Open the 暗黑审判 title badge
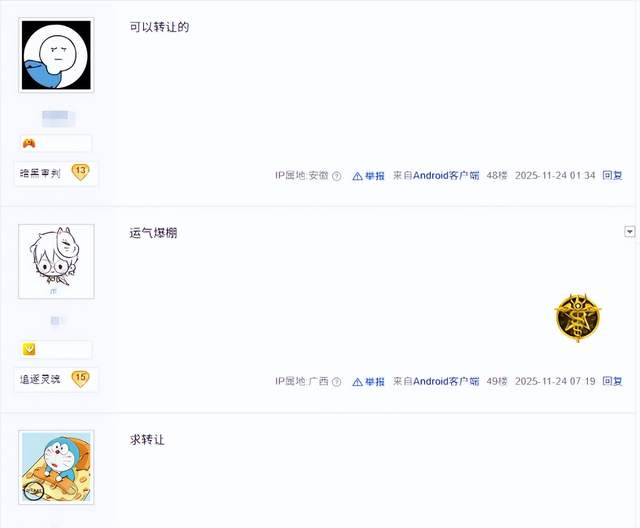This screenshot has height=528, width=640. coord(40,173)
